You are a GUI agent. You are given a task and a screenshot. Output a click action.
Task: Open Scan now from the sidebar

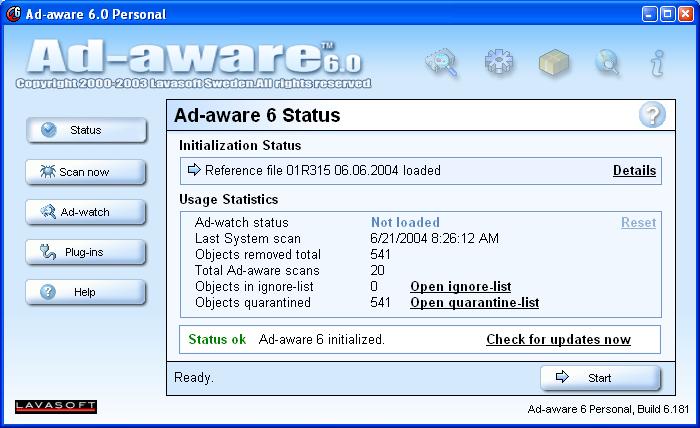coord(86,172)
